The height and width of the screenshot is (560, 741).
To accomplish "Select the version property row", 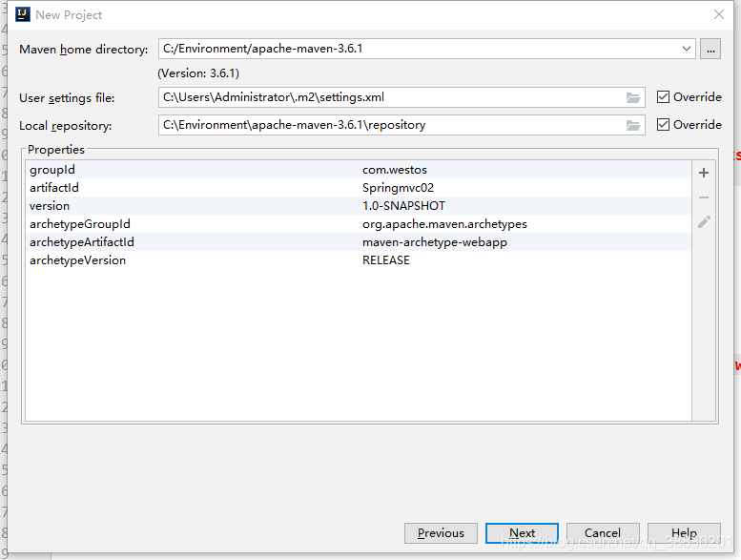I will pyautogui.click(x=359, y=206).
